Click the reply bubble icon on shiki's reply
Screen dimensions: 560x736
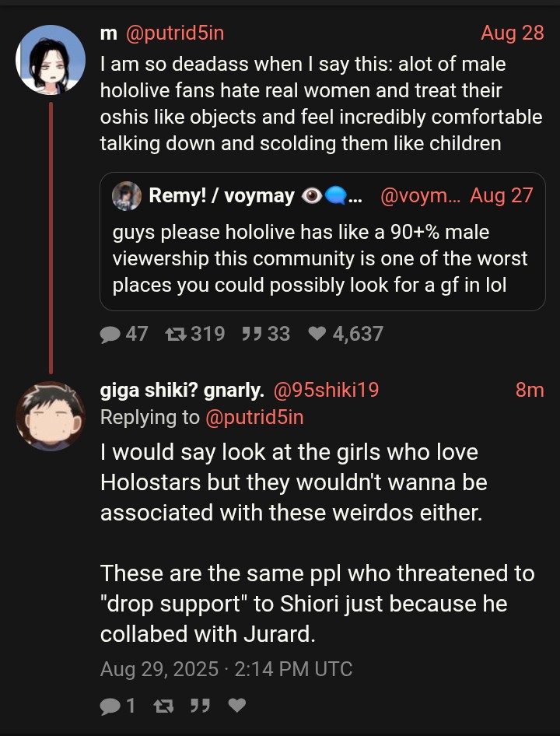(113, 706)
